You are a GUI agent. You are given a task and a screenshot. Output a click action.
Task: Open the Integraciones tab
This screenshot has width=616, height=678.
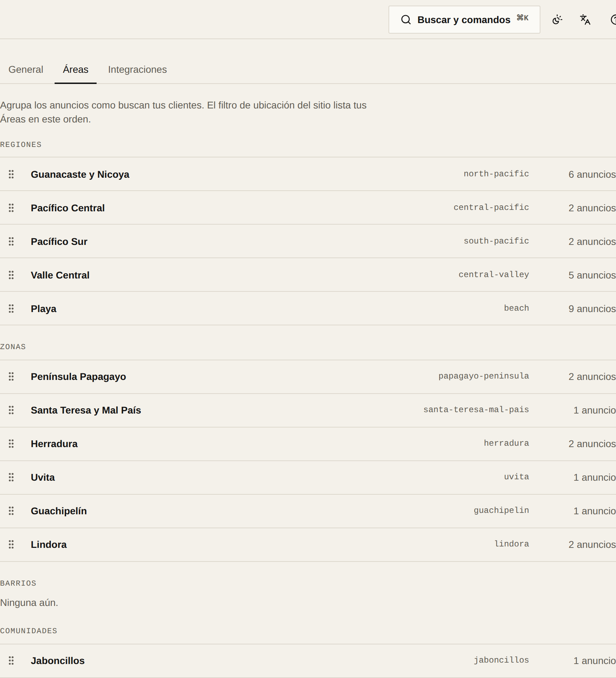pyautogui.click(x=138, y=70)
